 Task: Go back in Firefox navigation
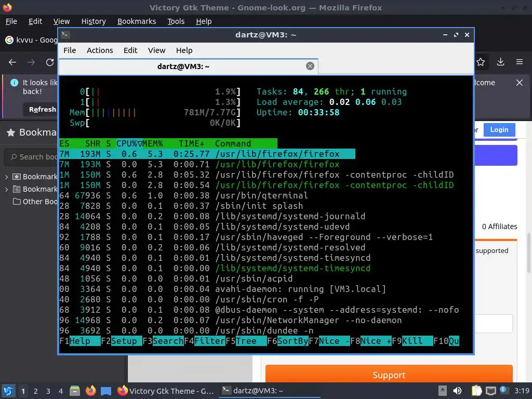[x=12, y=62]
